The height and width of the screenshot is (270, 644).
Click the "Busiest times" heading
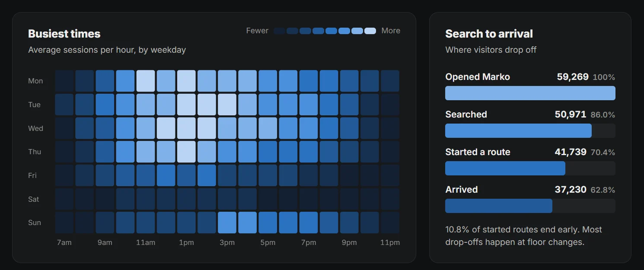click(64, 34)
